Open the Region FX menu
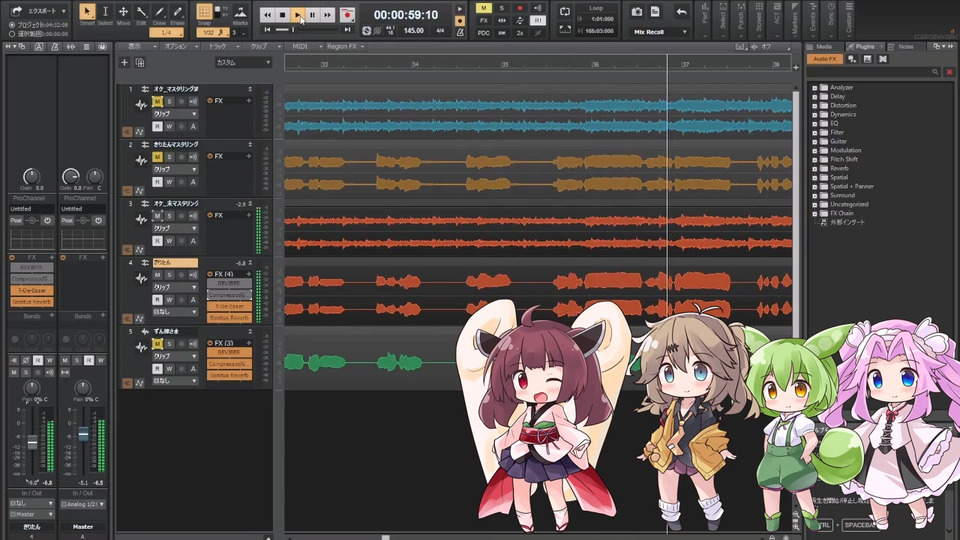 point(345,47)
